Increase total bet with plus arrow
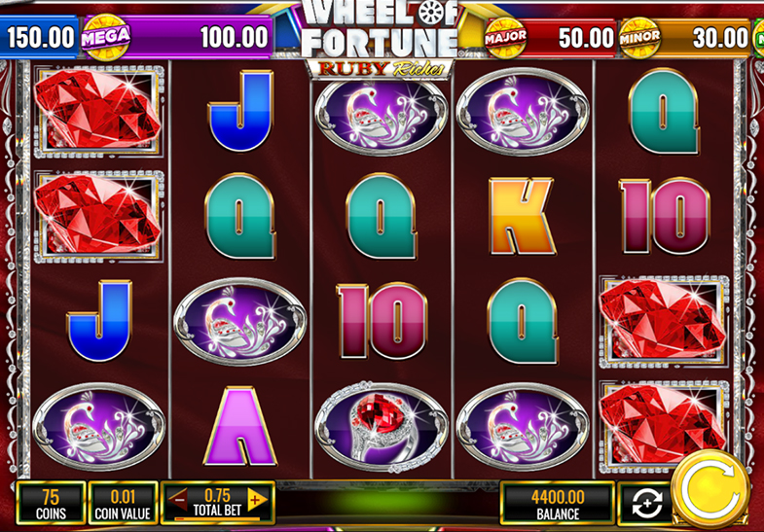 pos(257,499)
